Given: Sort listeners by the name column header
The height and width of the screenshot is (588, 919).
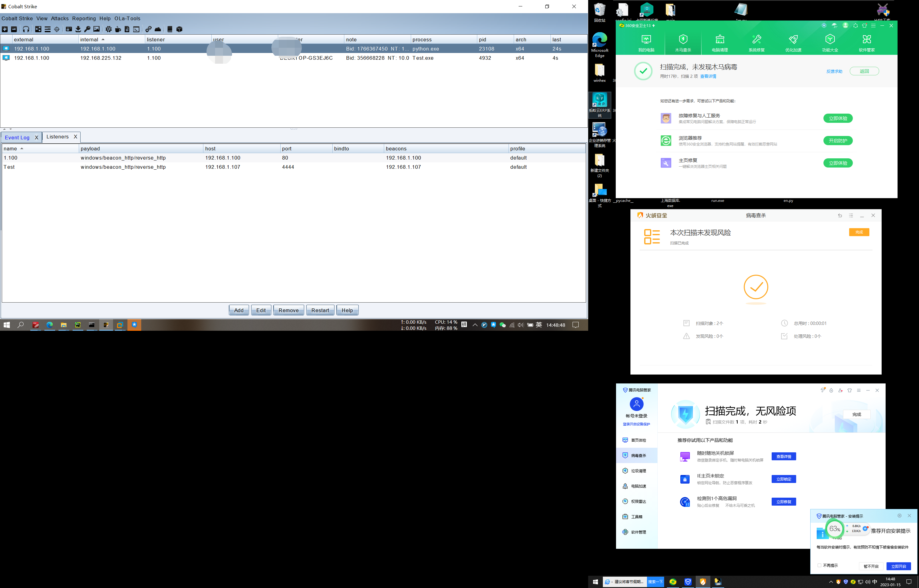Looking at the screenshot, I should tap(10, 149).
